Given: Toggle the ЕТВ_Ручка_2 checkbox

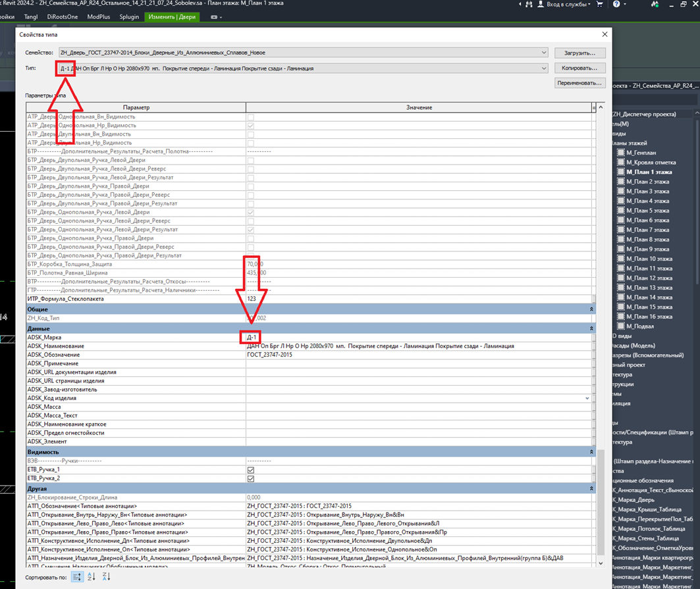Looking at the screenshot, I should pyautogui.click(x=251, y=478).
